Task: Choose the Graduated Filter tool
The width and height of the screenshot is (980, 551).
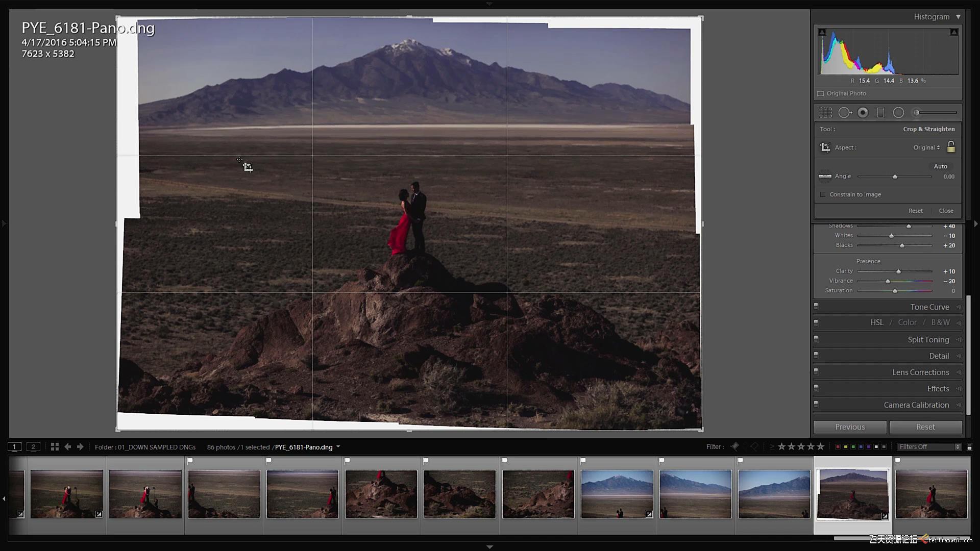Action: pos(880,113)
